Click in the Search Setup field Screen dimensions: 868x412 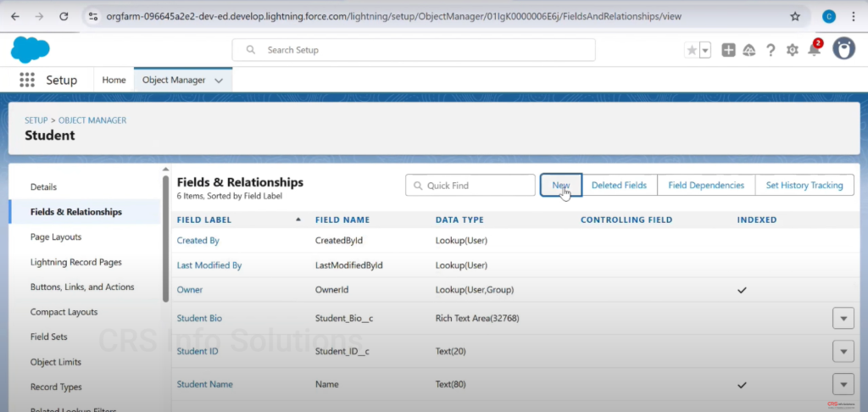(x=414, y=50)
